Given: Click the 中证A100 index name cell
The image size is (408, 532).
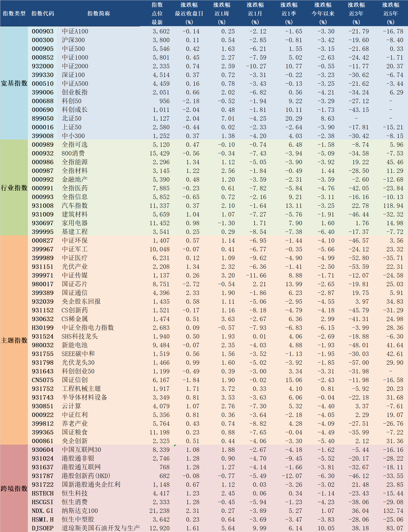Looking at the screenshot, I should click(75, 31).
